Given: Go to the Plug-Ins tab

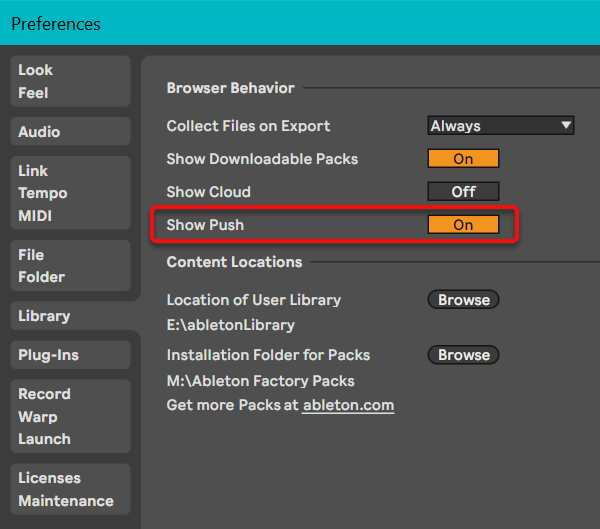Looking at the screenshot, I should tap(70, 355).
